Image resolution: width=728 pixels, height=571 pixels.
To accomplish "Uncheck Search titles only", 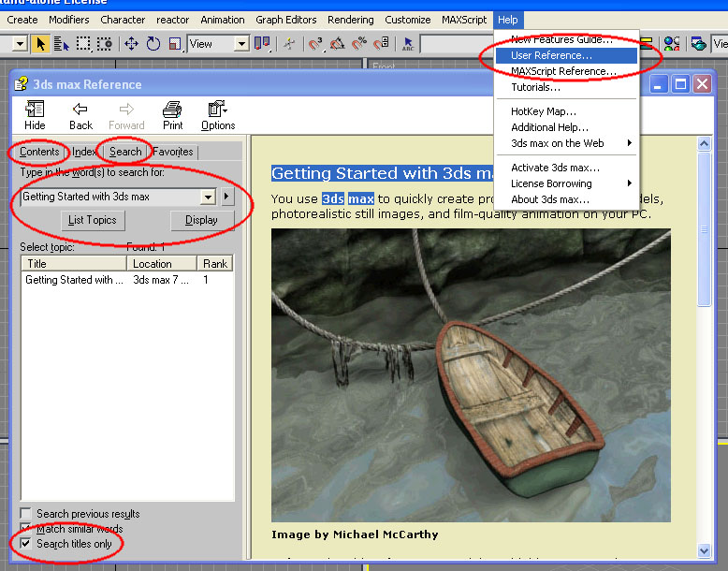I will (25, 543).
